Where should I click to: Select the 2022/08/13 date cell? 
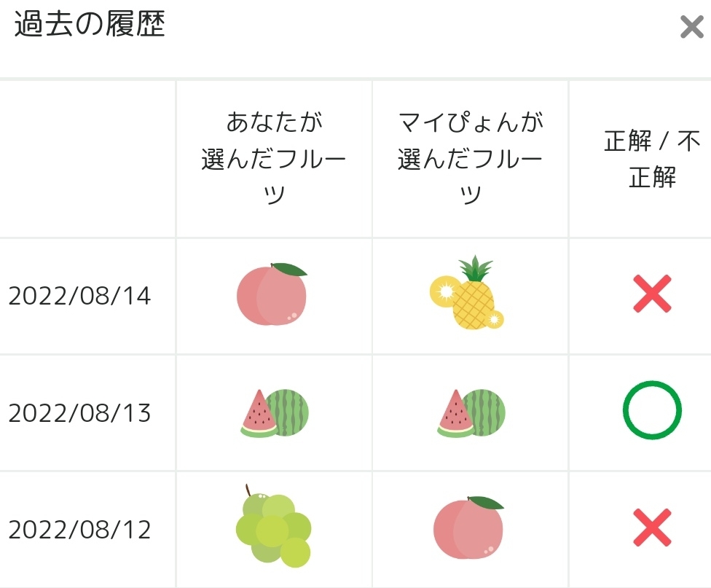point(79,413)
